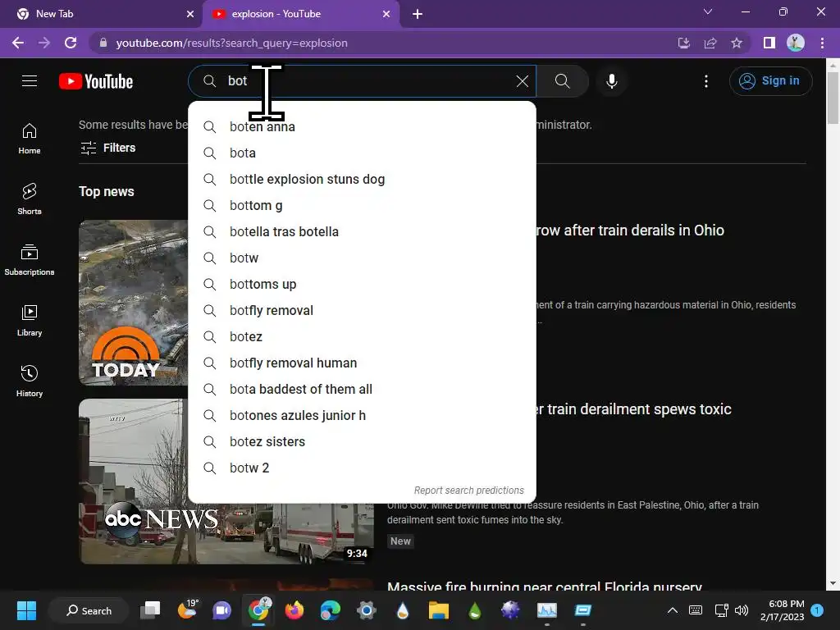Go back with the browser back arrow

pyautogui.click(x=18, y=43)
